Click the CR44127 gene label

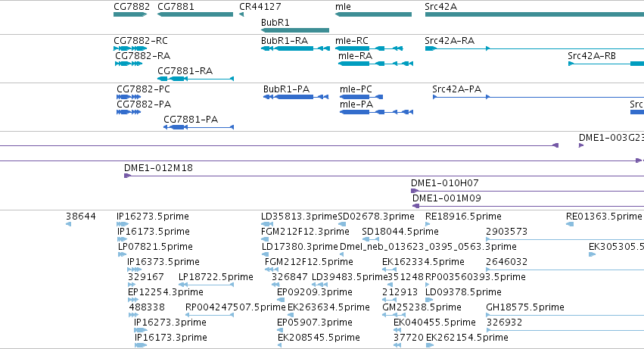click(x=260, y=7)
